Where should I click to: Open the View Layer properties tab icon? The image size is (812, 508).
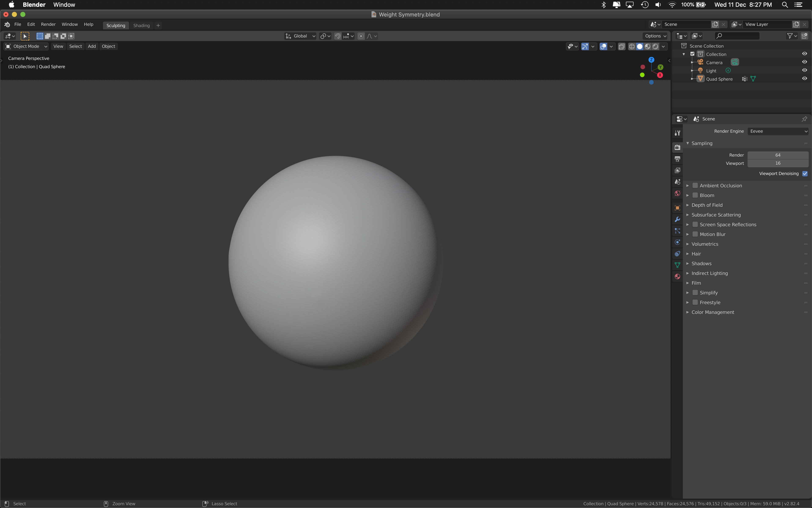pyautogui.click(x=678, y=170)
